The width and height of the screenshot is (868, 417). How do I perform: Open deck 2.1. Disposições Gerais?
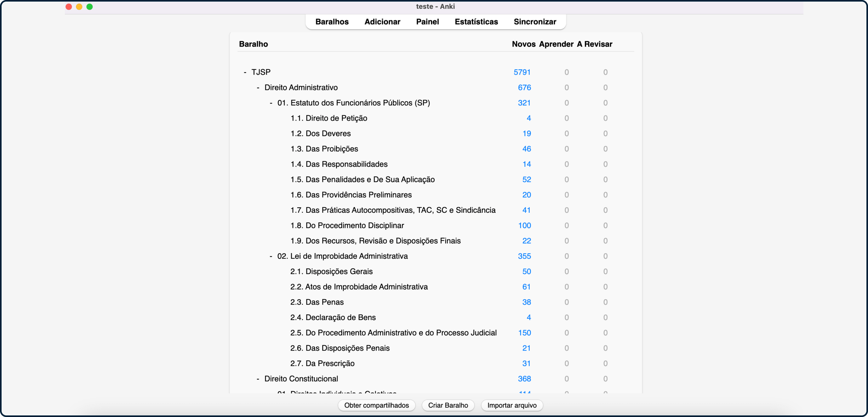[332, 272]
